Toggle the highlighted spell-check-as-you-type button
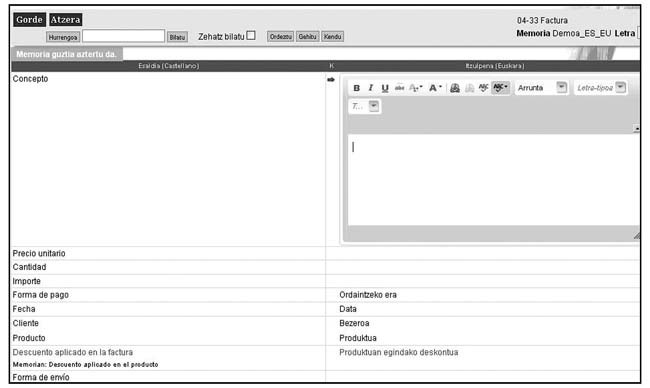 point(500,87)
